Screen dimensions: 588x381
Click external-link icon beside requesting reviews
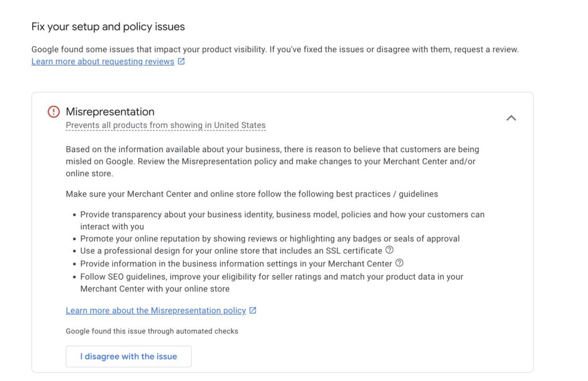[x=181, y=61]
